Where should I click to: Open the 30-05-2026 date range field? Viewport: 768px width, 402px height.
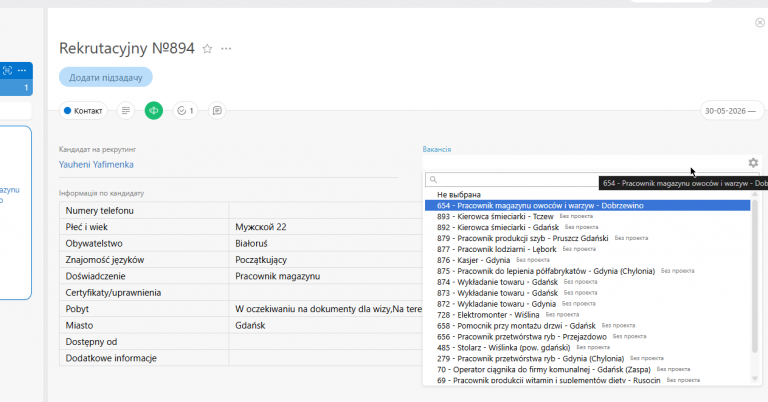[731, 111]
